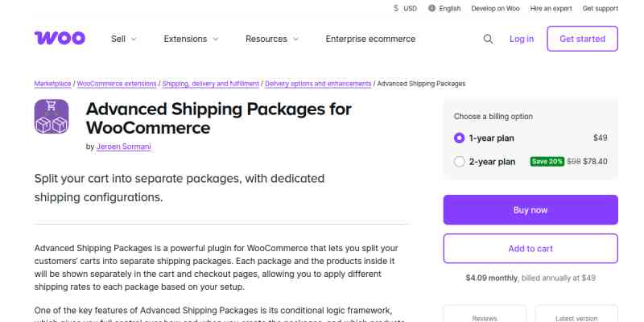
Task: Select the 1-year plan option
Action: (460, 138)
